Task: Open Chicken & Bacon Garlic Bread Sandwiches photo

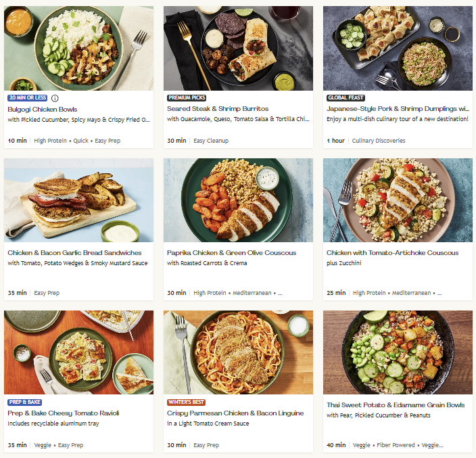Action: (x=78, y=200)
